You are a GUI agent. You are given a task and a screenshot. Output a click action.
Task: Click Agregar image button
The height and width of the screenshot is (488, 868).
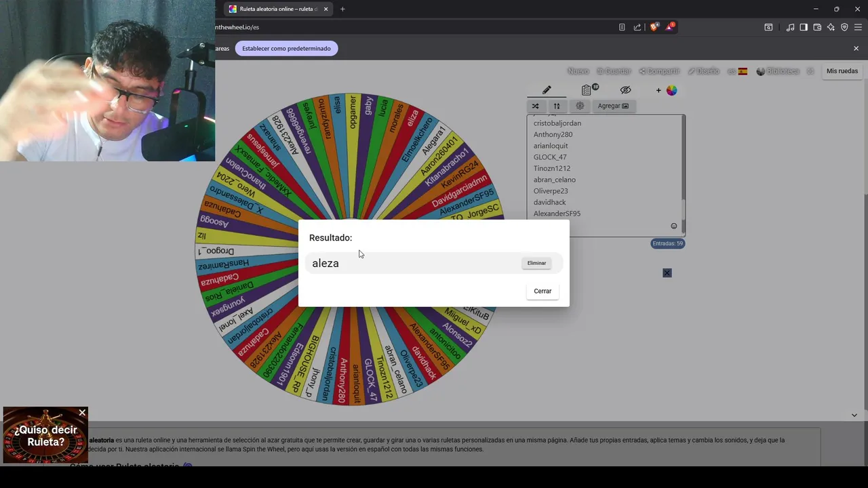tap(613, 106)
